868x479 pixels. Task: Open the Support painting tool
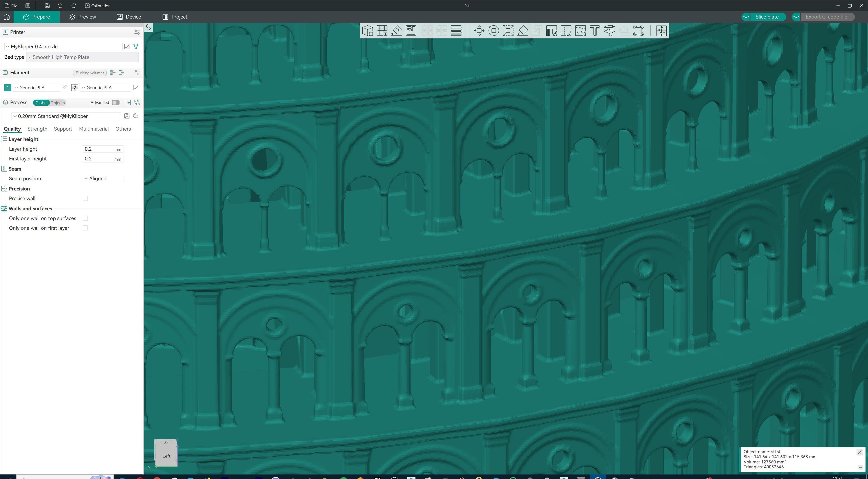[x=552, y=31]
